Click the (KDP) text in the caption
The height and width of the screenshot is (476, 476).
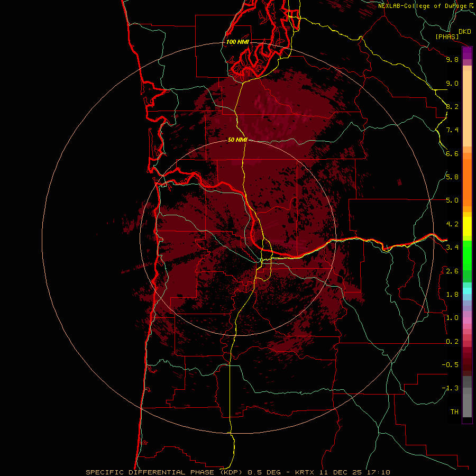coord(231,472)
